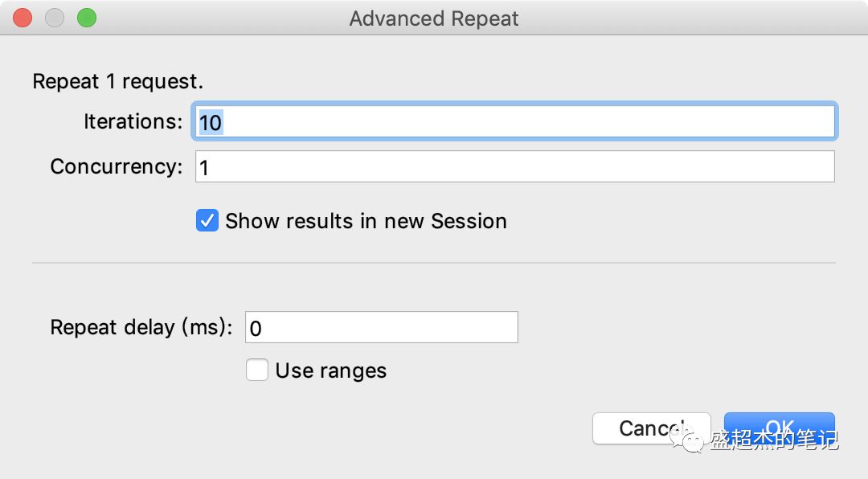The height and width of the screenshot is (479, 868).
Task: Focus the Concurrency input field
Action: (514, 167)
